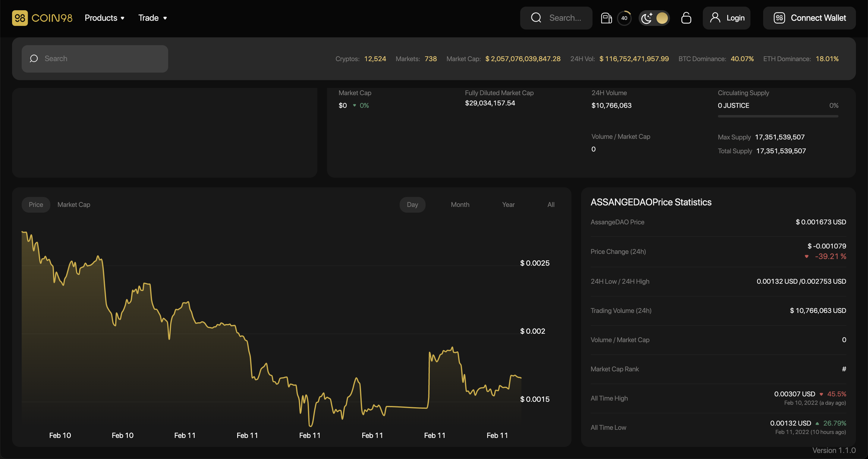Switch chart to Price view

(x=36, y=205)
